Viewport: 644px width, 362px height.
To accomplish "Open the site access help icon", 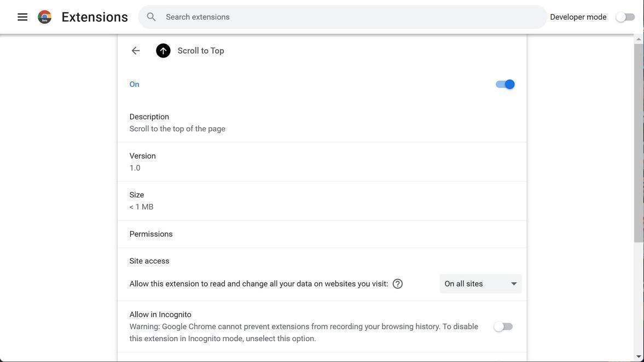I will pyautogui.click(x=398, y=284).
